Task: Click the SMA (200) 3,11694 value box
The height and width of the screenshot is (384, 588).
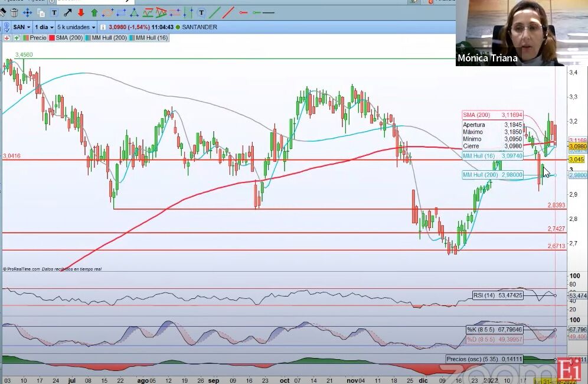Action: coord(492,115)
